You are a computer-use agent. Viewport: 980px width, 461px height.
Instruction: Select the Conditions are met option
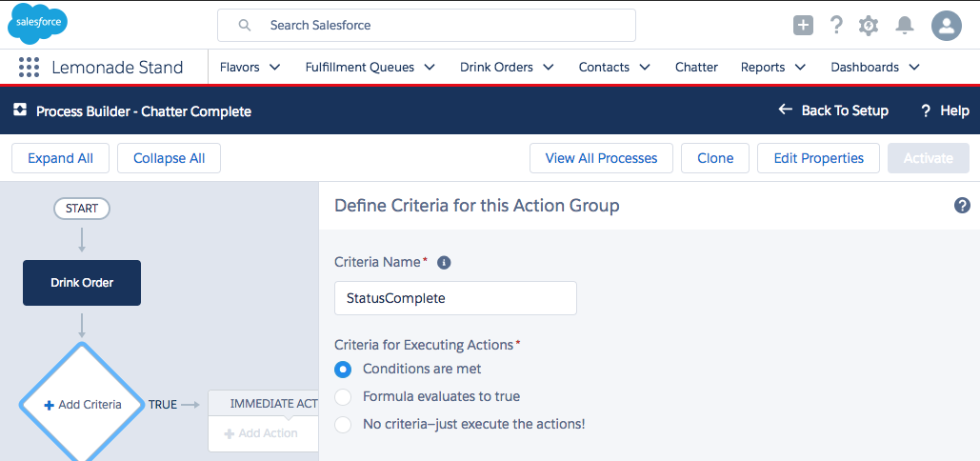coord(343,370)
